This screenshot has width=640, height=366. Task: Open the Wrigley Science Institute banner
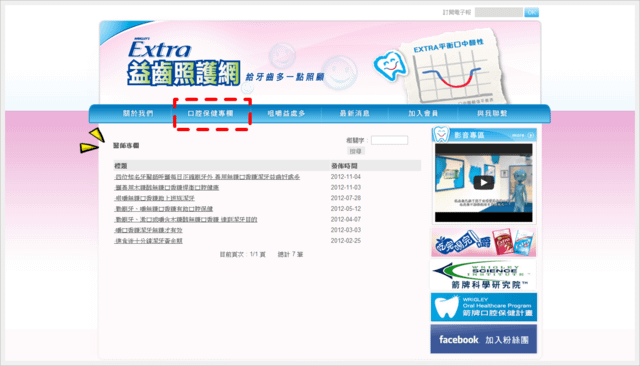(x=484, y=275)
